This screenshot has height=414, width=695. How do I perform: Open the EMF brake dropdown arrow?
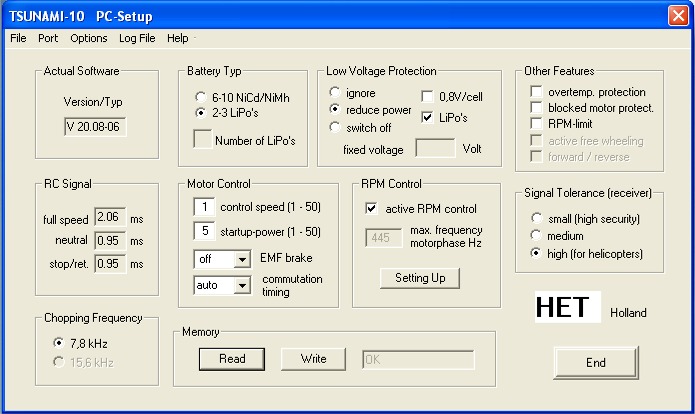pyautogui.click(x=242, y=259)
